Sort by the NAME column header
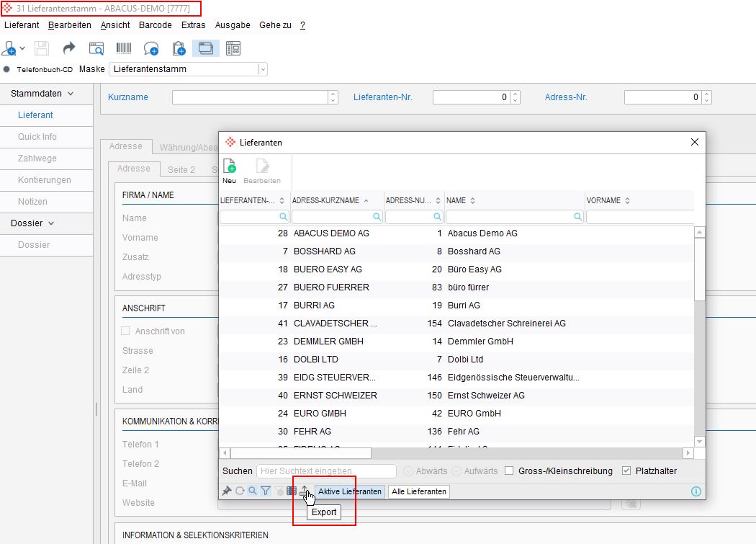Screen dimensions: 756x544 514,200
